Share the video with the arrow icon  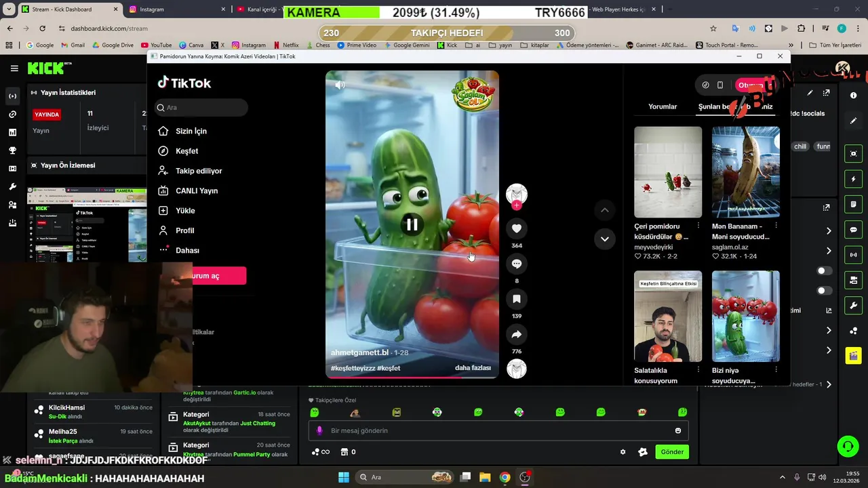click(x=517, y=334)
